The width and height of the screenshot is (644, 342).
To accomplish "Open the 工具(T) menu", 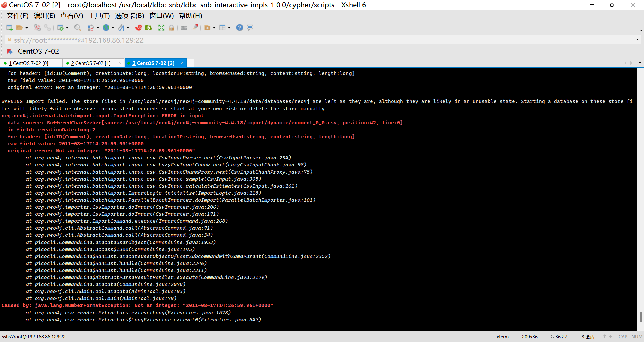I will pyautogui.click(x=99, y=16).
